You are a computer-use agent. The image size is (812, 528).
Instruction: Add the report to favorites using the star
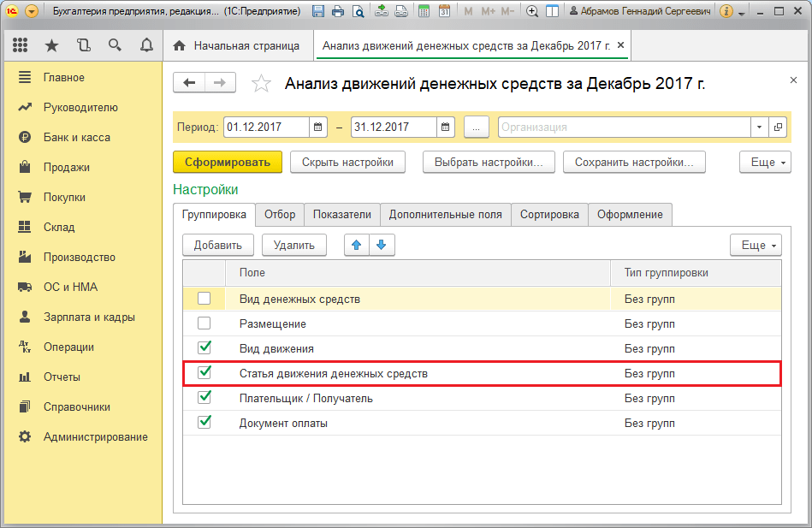click(x=261, y=83)
